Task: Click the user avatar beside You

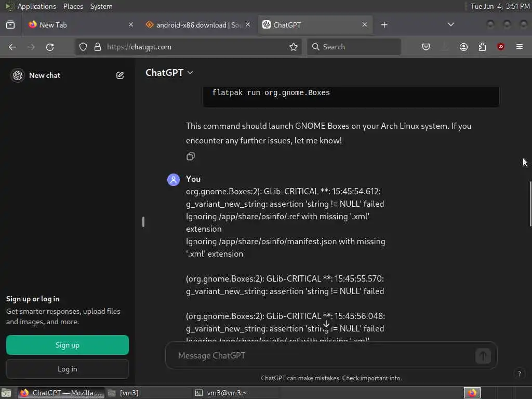Action: [174, 179]
